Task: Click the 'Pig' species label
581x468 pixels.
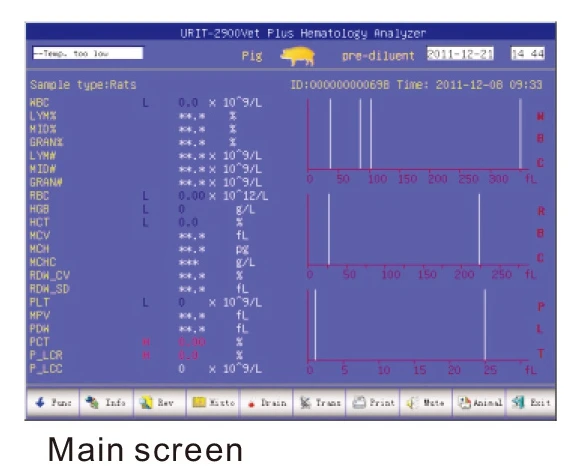Action: (252, 56)
